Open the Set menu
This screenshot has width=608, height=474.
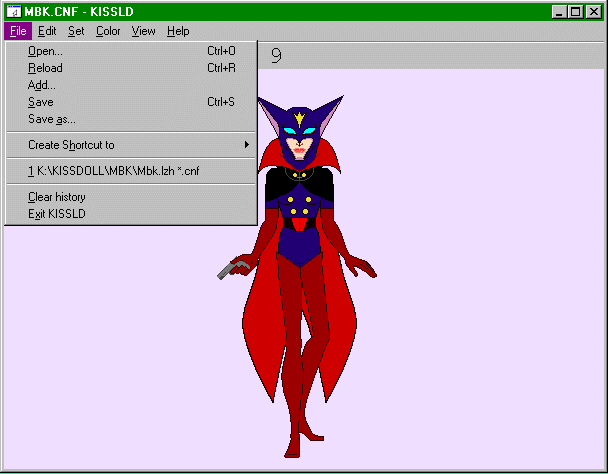(76, 31)
